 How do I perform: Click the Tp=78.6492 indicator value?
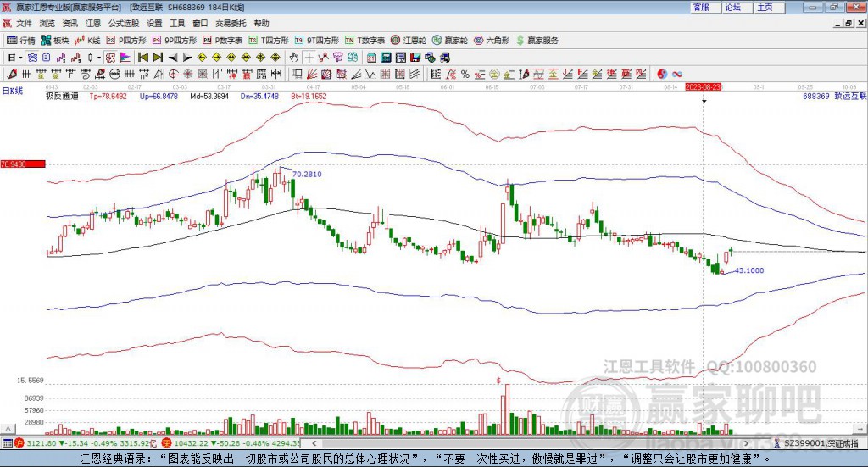(108, 97)
